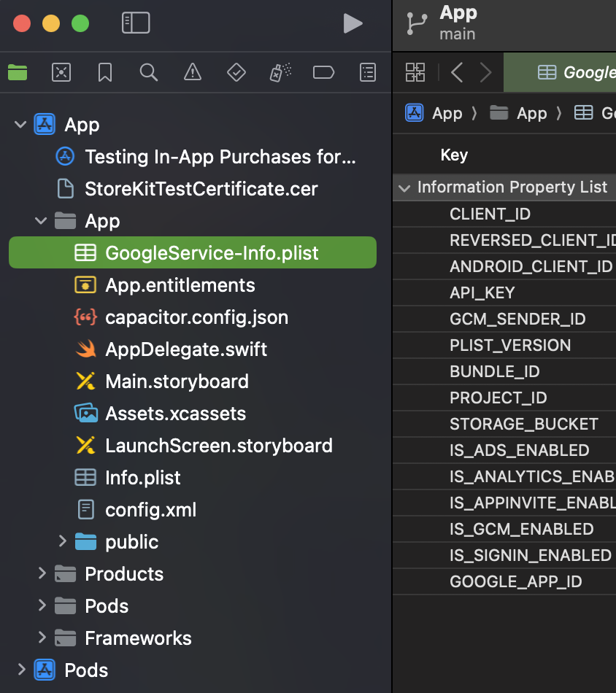Click the go back arrow in editor
The height and width of the screenshot is (693, 616).
tap(457, 71)
